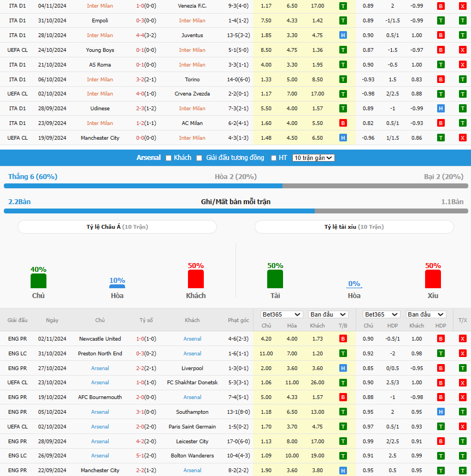Click the 'Bại 2 (20%)' label
The height and width of the screenshot is (476, 471).
click(x=444, y=177)
